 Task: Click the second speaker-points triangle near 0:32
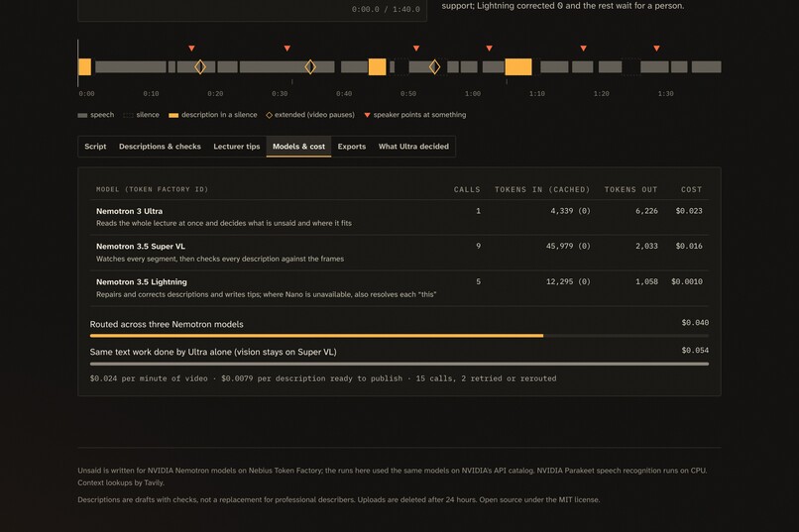point(287,49)
